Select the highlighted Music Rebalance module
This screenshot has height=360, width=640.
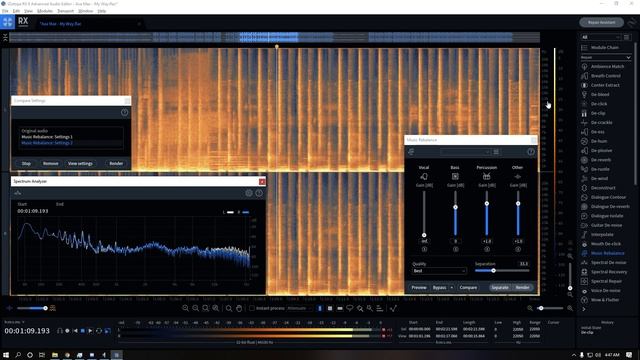(603, 253)
